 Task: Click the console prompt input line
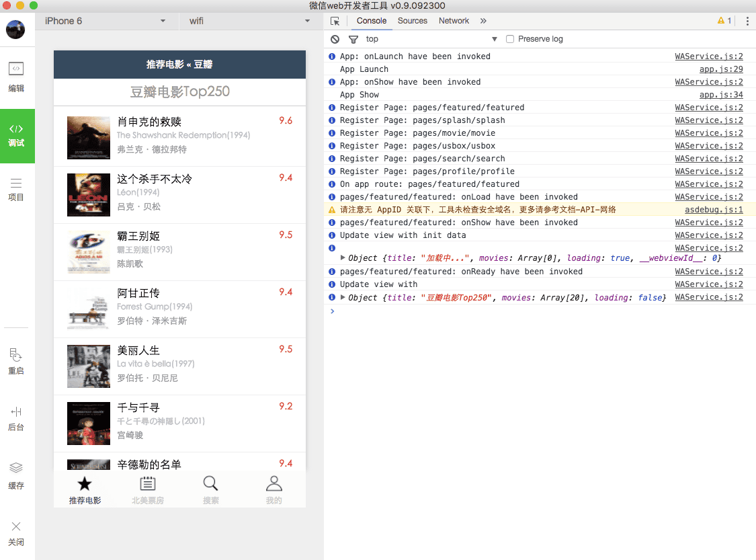[x=540, y=311]
